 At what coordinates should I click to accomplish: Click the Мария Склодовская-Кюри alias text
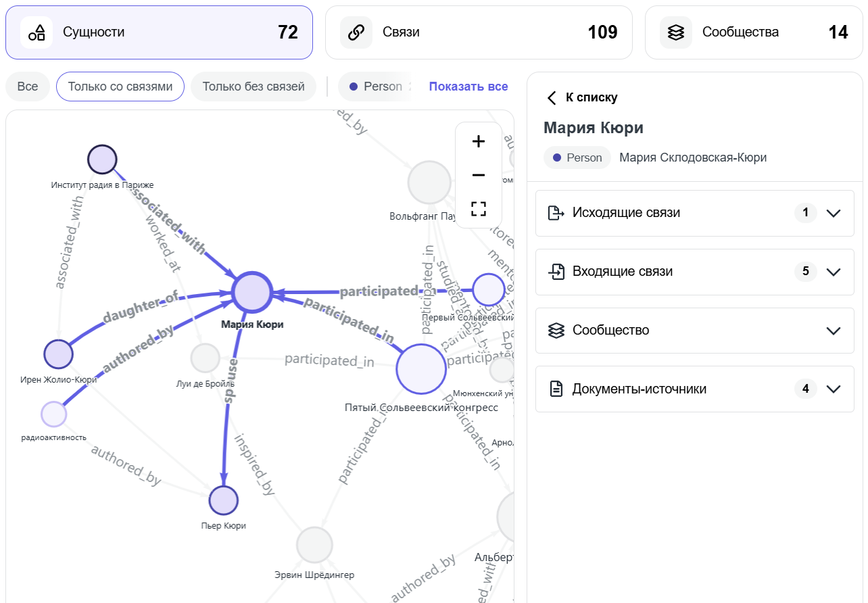[693, 158]
